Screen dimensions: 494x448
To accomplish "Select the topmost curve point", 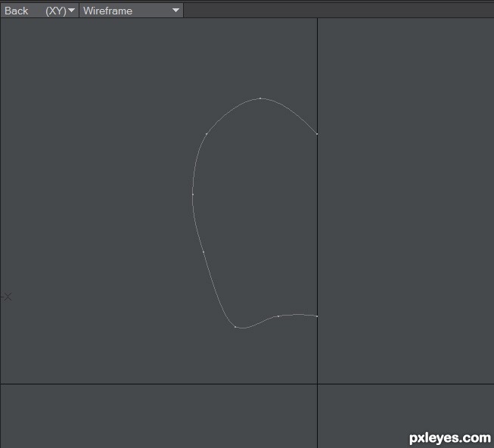I will tap(260, 98).
